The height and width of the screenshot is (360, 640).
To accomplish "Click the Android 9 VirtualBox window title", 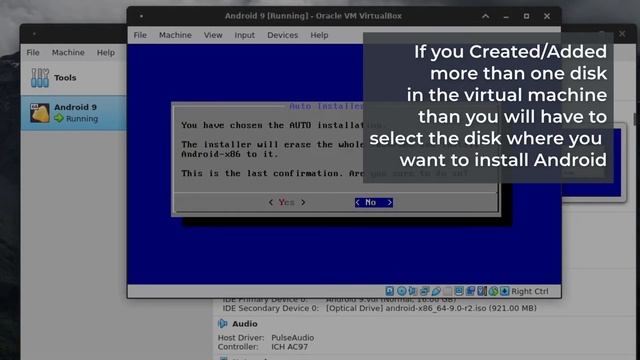I will click(x=313, y=16).
